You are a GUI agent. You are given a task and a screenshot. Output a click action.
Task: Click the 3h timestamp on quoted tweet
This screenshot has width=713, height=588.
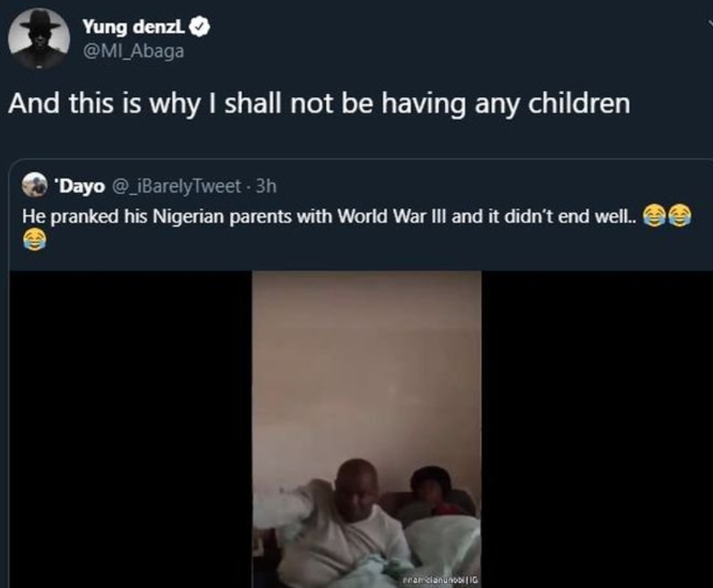(266, 186)
